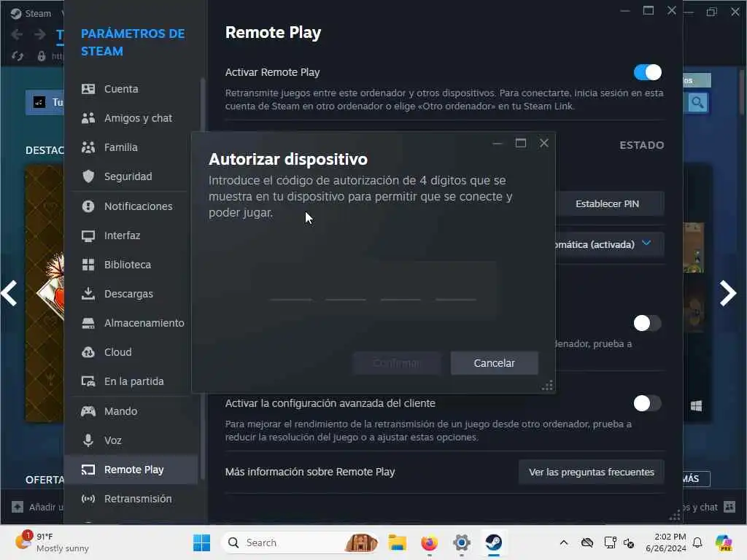Image resolution: width=747 pixels, height=560 pixels.
Task: Close the Autorizar dispositivo dialog
Action: click(544, 144)
